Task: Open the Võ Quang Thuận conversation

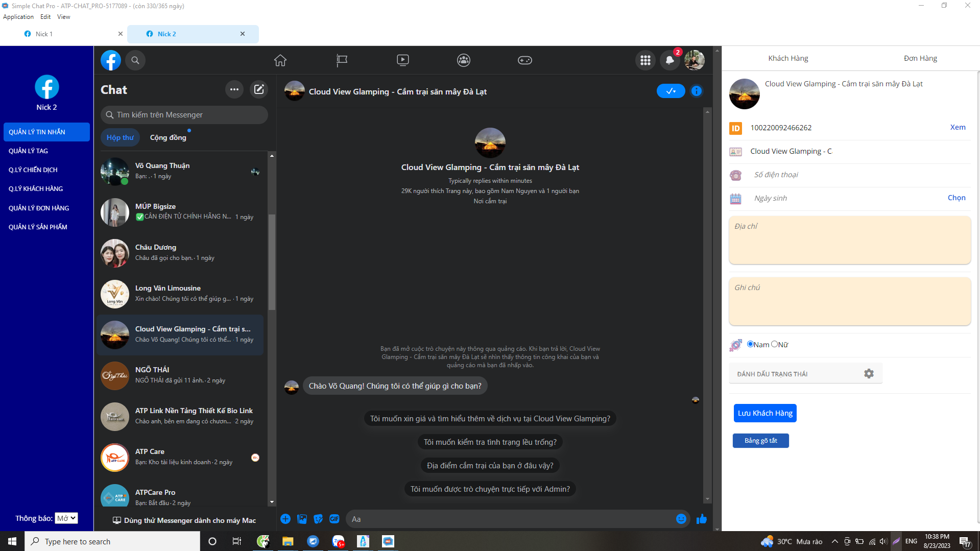Action: coord(181,171)
